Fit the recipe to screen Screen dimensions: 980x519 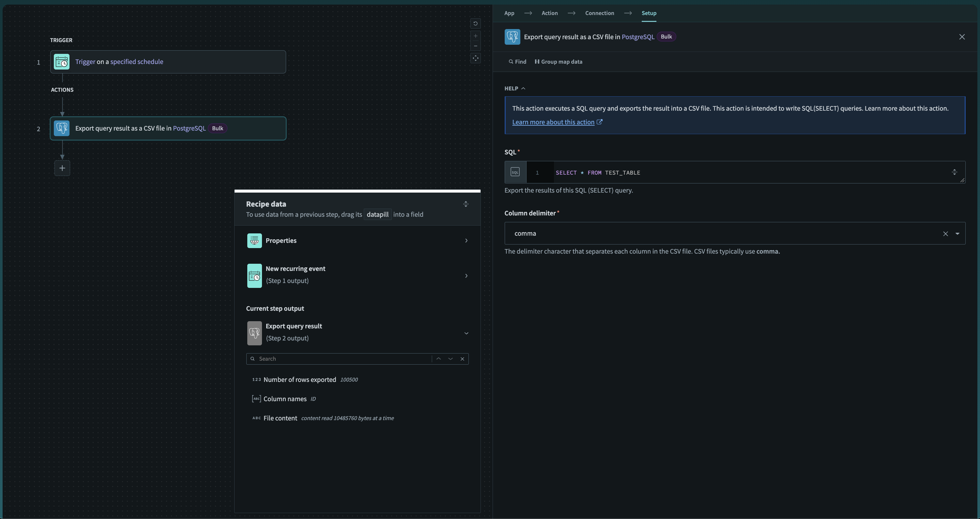click(475, 58)
